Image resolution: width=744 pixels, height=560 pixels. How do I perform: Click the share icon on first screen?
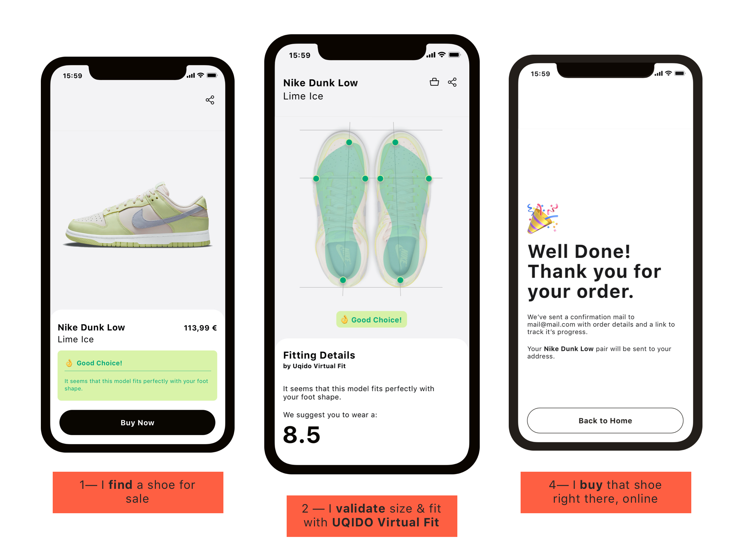210,99
